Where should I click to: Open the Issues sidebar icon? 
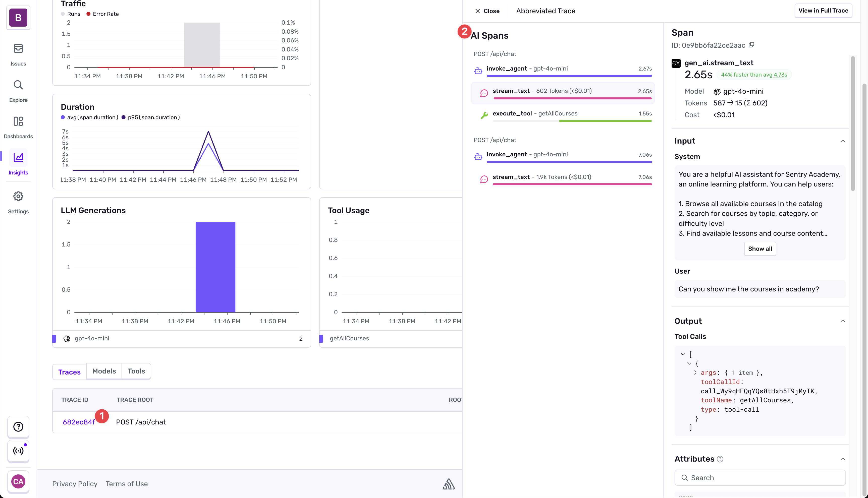click(x=18, y=48)
